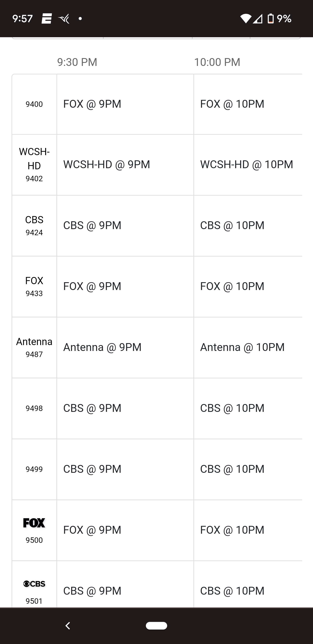The width and height of the screenshot is (313, 644).
Task: Open CBS @ 10PM on channel 9499
Action: (x=248, y=469)
